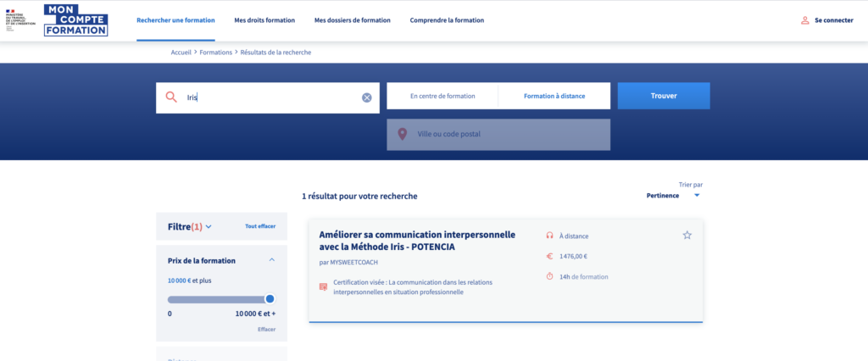Open Mes droits formation menu

pos(264,20)
